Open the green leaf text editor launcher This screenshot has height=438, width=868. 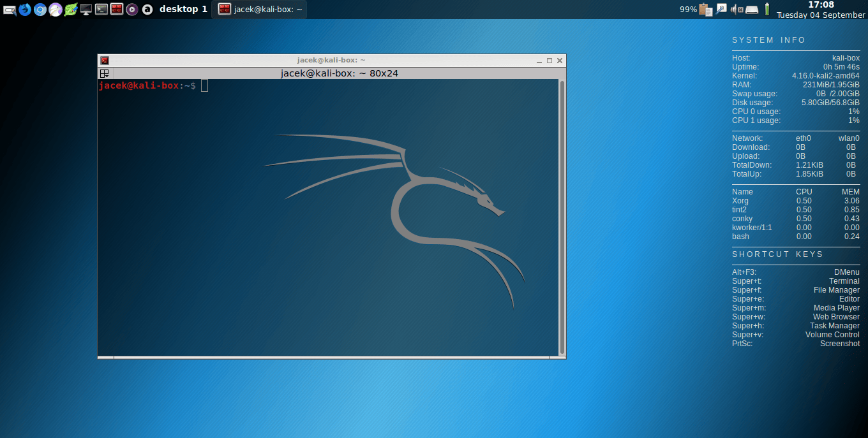71,10
